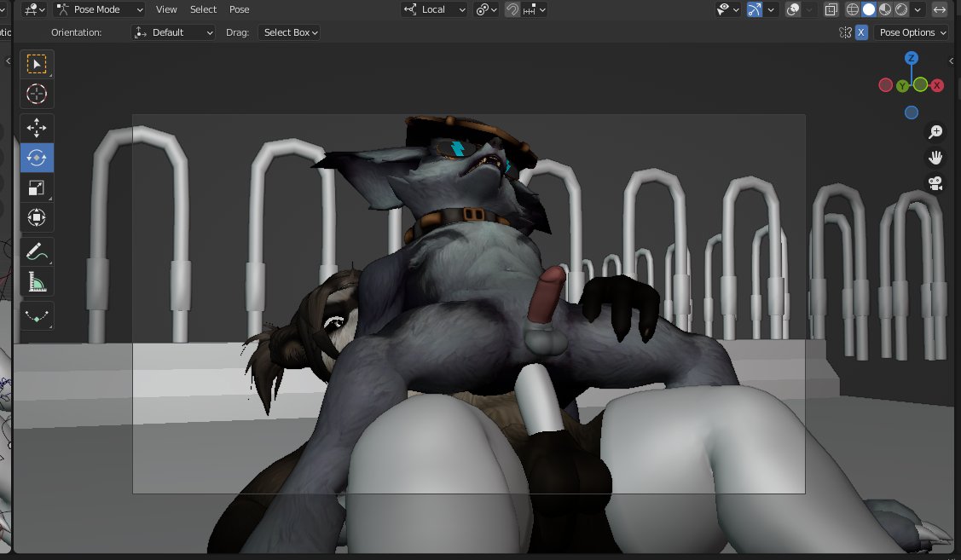Toggle the X-axis mirror button
The height and width of the screenshot is (560, 961).
pyautogui.click(x=861, y=32)
